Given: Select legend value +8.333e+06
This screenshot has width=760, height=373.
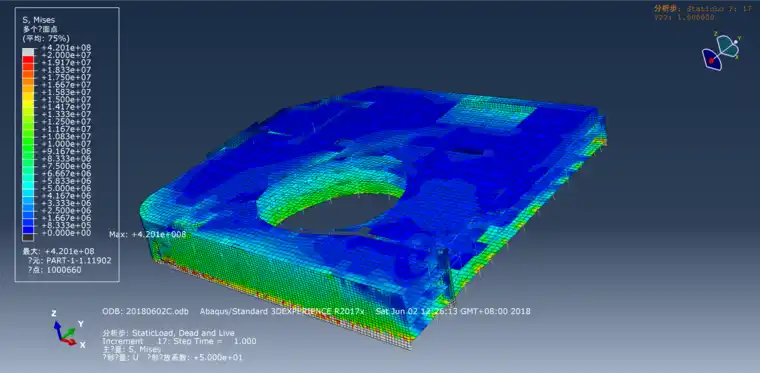Looking at the screenshot, I should coord(66,159).
